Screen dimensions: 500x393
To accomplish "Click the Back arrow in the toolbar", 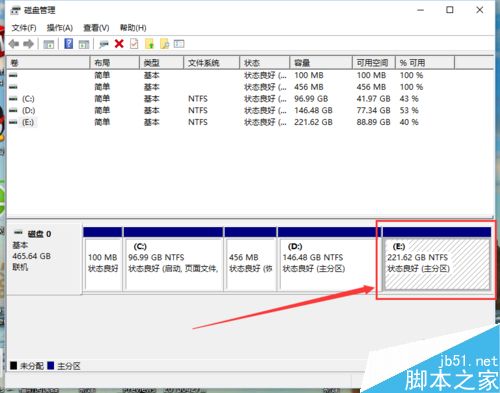I will click(x=14, y=44).
